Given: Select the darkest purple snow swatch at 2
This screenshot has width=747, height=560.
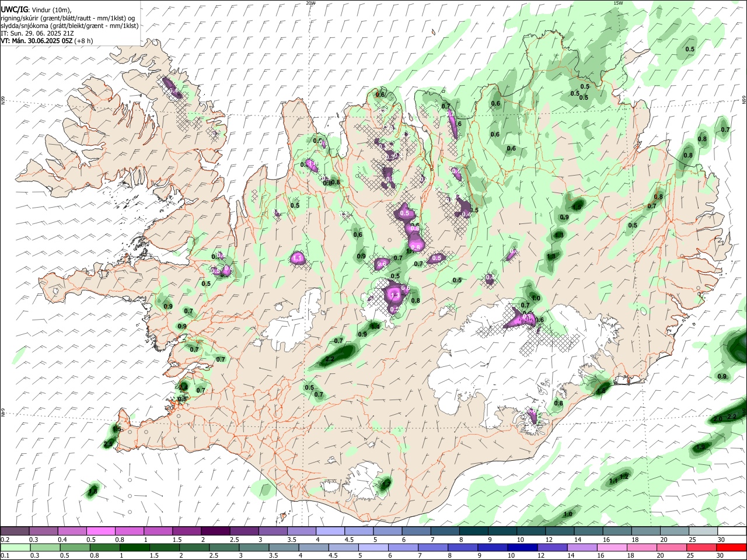Looking at the screenshot, I should (x=215, y=531).
